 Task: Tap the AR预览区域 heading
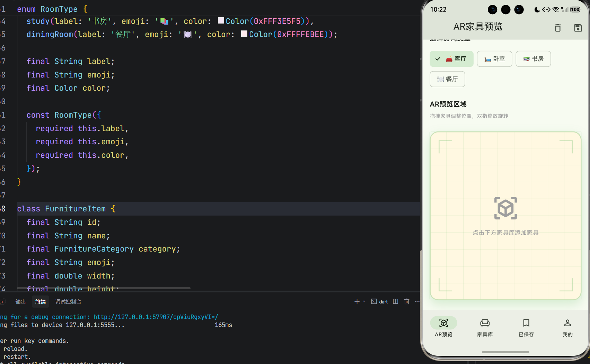click(x=448, y=104)
